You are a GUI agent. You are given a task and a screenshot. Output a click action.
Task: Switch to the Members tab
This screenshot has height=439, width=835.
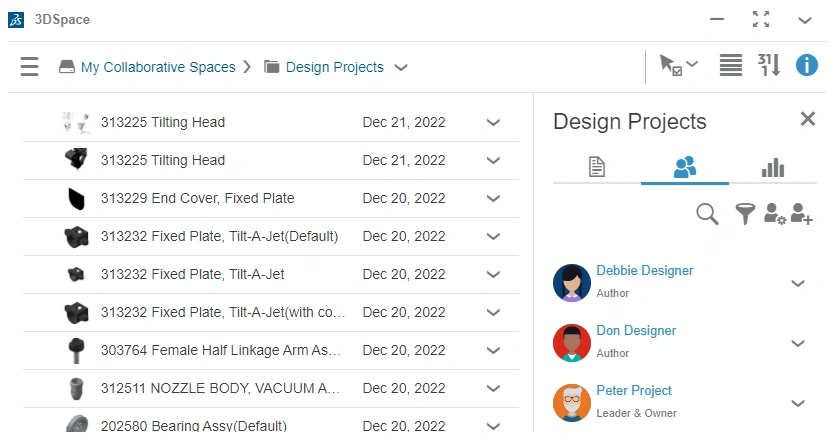[x=685, y=167]
